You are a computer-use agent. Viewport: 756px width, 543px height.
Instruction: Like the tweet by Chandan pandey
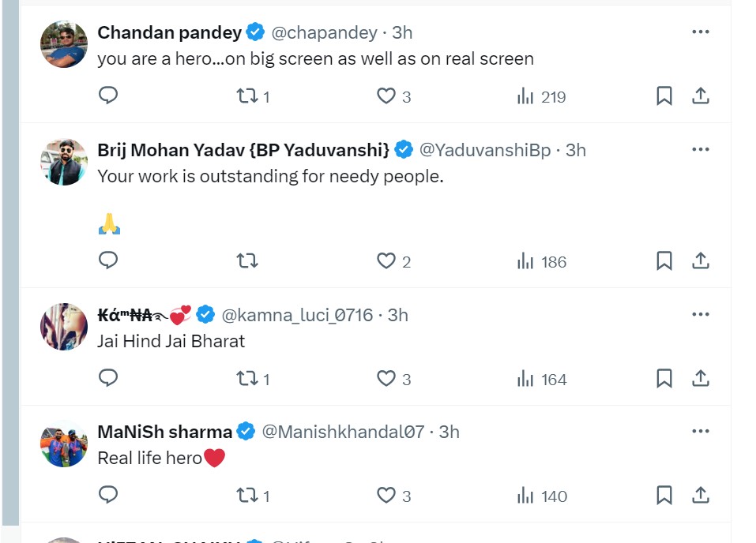[386, 96]
